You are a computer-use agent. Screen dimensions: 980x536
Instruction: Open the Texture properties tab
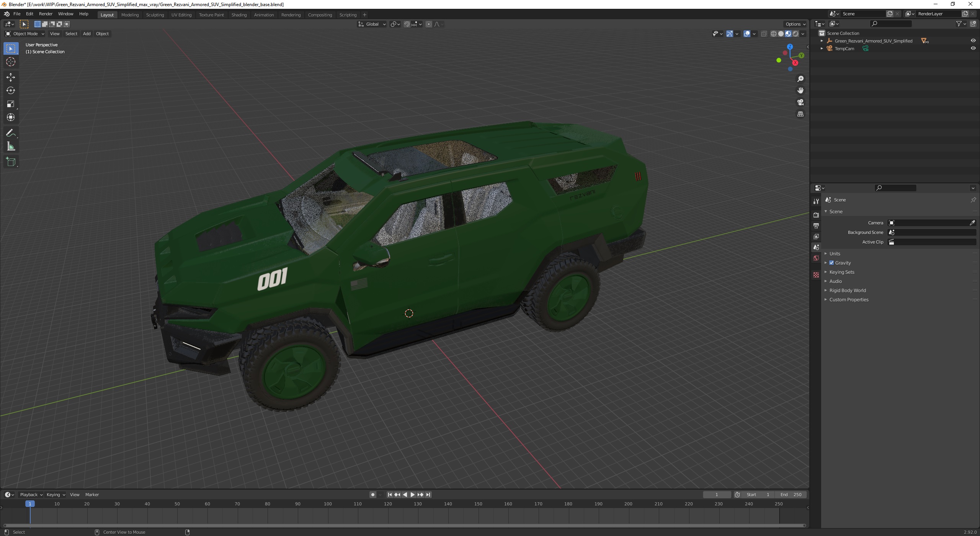pos(816,275)
